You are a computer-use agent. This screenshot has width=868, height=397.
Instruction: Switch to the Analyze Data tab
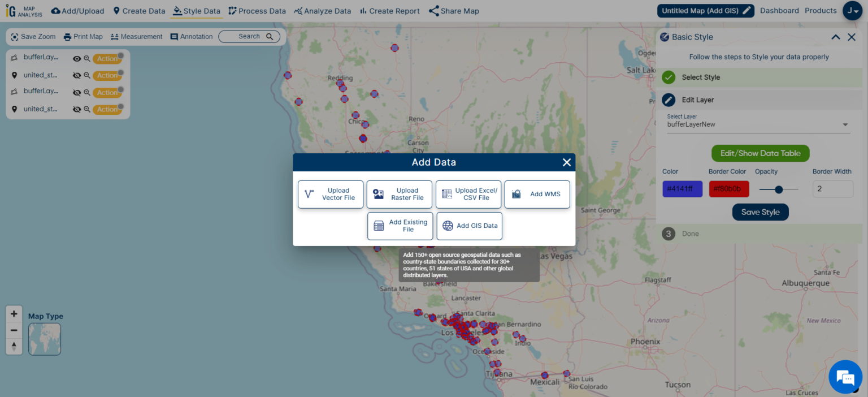pos(323,10)
